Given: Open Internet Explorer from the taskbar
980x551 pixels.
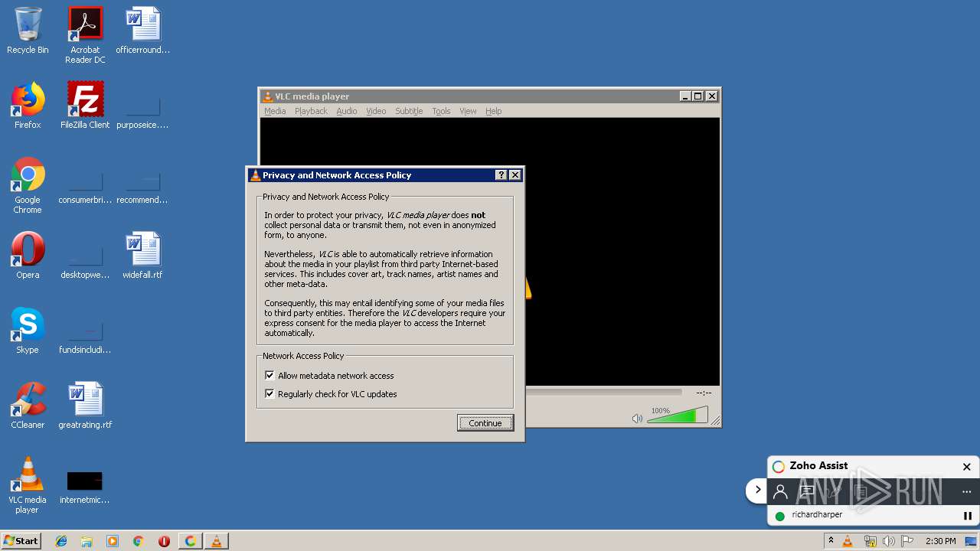Looking at the screenshot, I should pos(61,541).
